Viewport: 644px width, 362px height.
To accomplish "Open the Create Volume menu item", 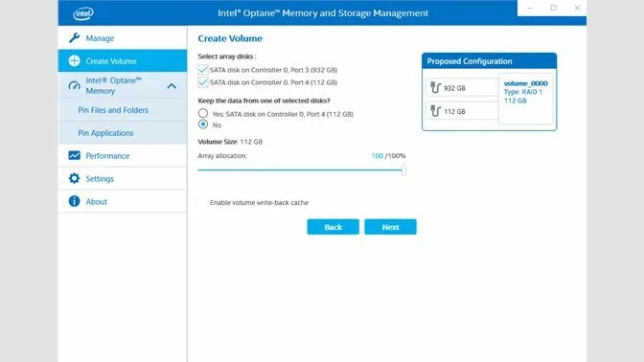I will point(123,60).
